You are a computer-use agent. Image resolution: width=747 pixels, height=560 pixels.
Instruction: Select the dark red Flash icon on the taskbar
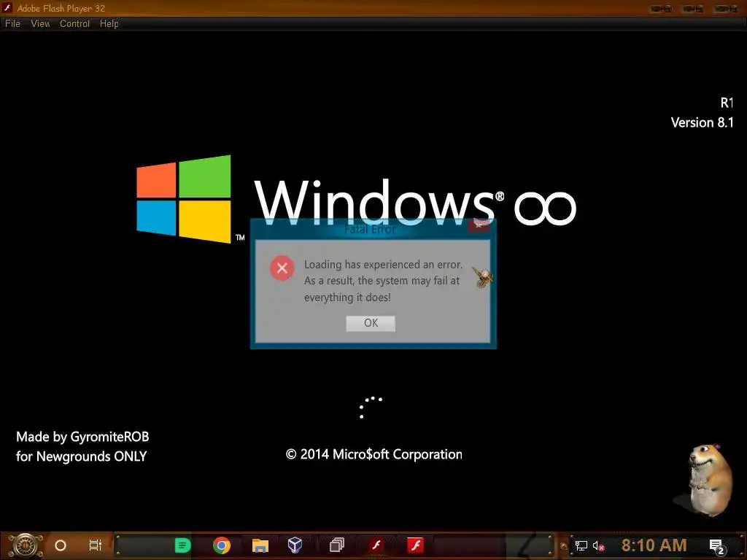(376, 545)
